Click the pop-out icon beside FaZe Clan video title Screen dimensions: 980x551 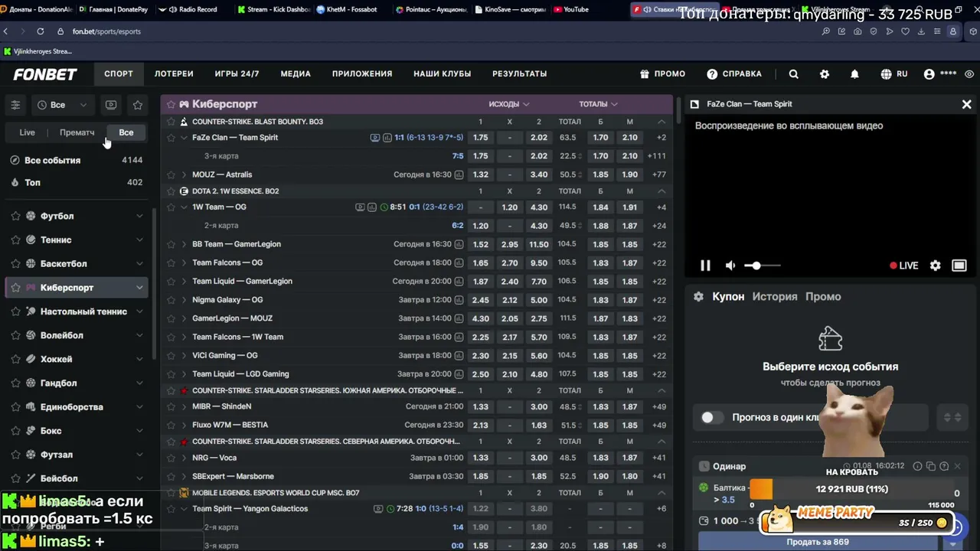tap(694, 104)
